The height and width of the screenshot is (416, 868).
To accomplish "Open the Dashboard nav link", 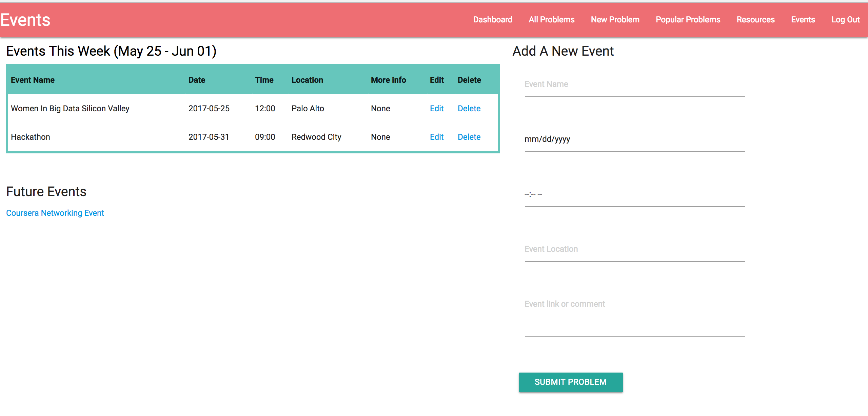I will point(492,20).
